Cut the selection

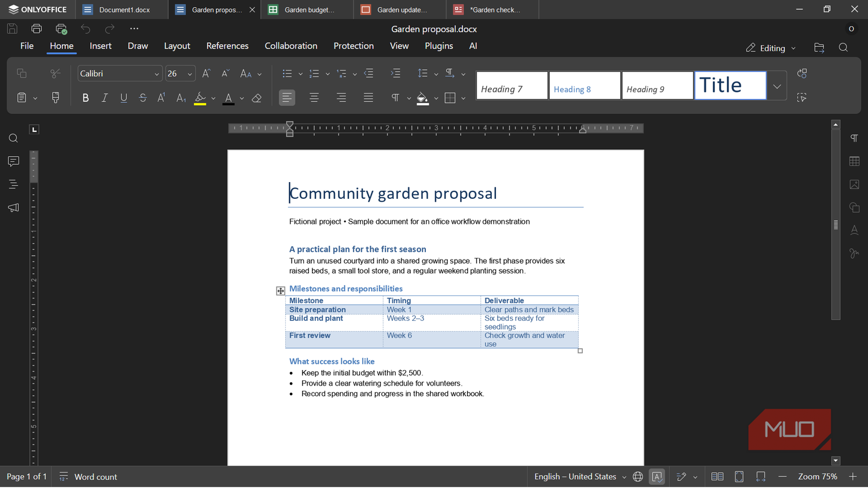56,73
